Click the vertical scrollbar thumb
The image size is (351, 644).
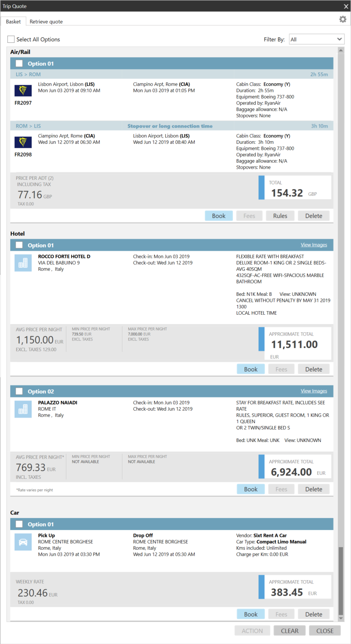point(341,580)
